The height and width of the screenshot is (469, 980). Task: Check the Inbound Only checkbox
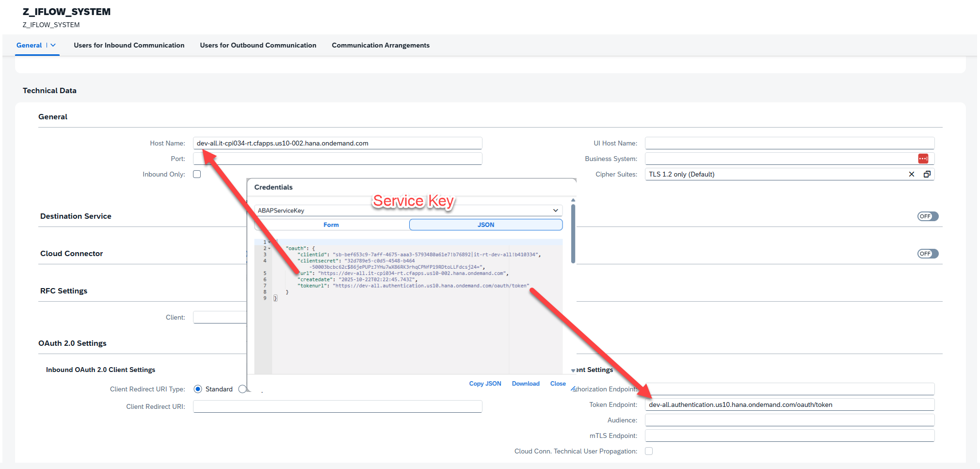[197, 174]
